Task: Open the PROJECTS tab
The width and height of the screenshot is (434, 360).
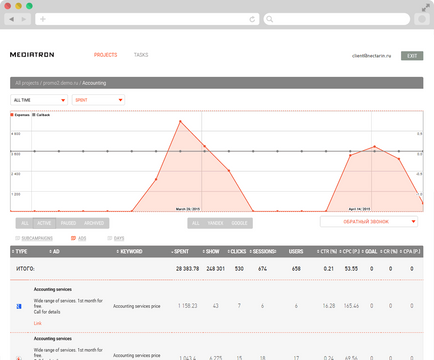Action: pos(105,55)
